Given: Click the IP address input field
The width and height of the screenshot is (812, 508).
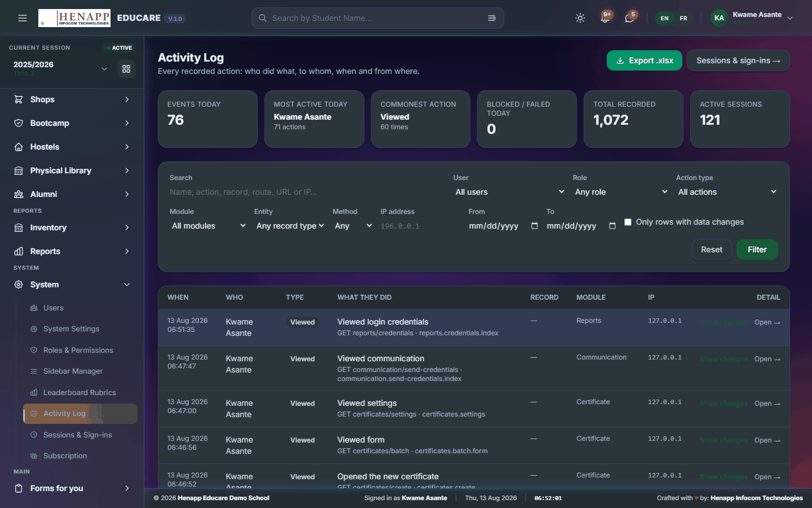Looking at the screenshot, I should pos(420,226).
